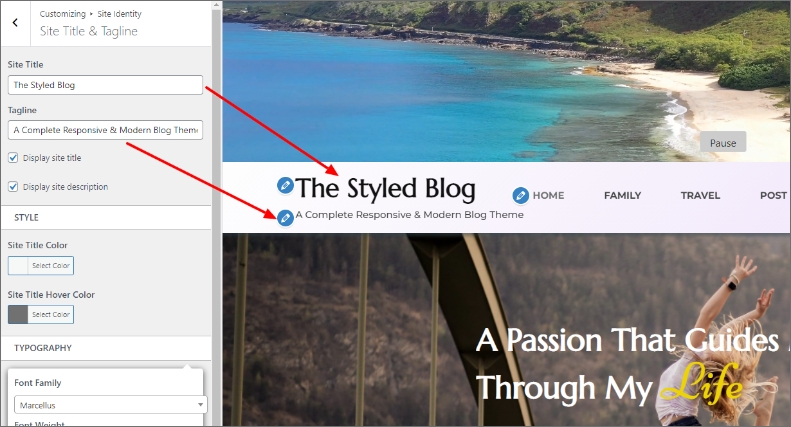Click the customizer panel vertical scrollbar
791x427 pixels.
tap(216, 212)
